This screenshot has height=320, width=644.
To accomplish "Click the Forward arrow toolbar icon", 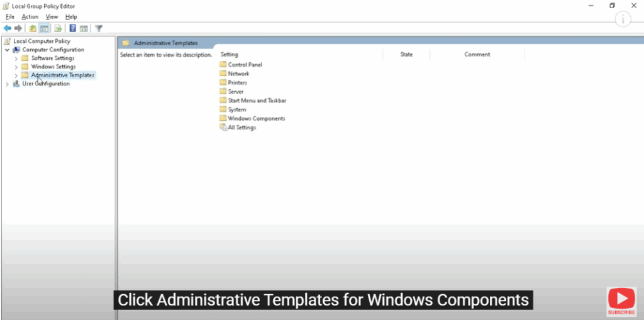I will coord(18,28).
